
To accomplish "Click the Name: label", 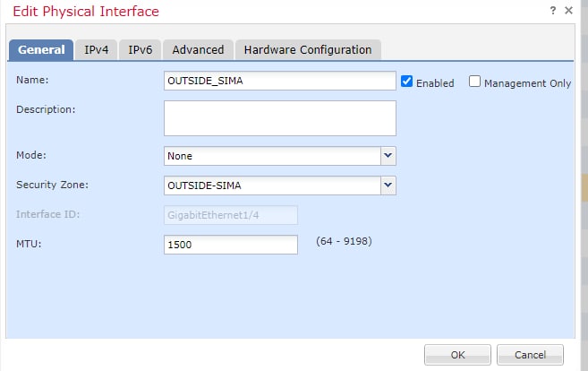I will (32, 80).
